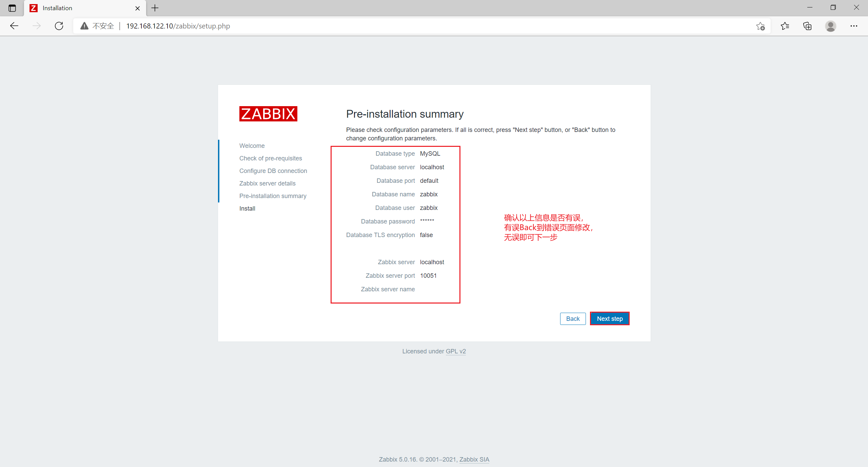The height and width of the screenshot is (467, 868).
Task: Select the Pre-installation summary sidebar step
Action: (x=273, y=196)
